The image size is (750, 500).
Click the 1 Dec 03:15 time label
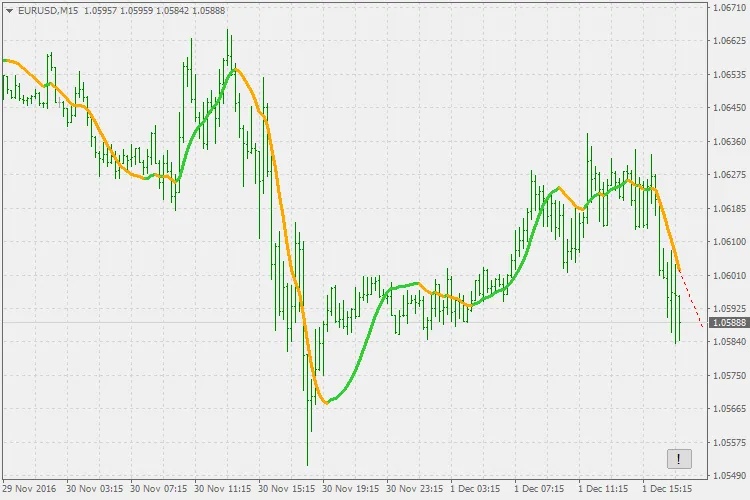[x=478, y=490]
